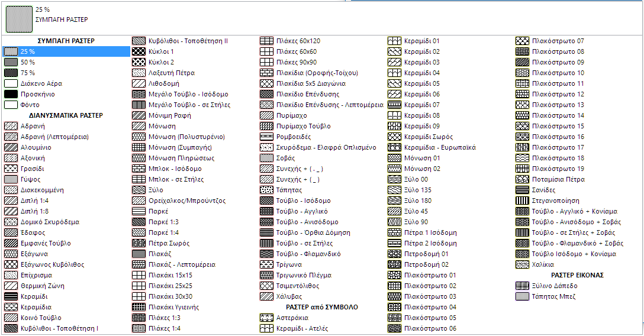Select Σκυρόδεμα - Ελαφρά Οπλισμένο entry
The height and width of the screenshot is (336, 644).
[x=326, y=148]
